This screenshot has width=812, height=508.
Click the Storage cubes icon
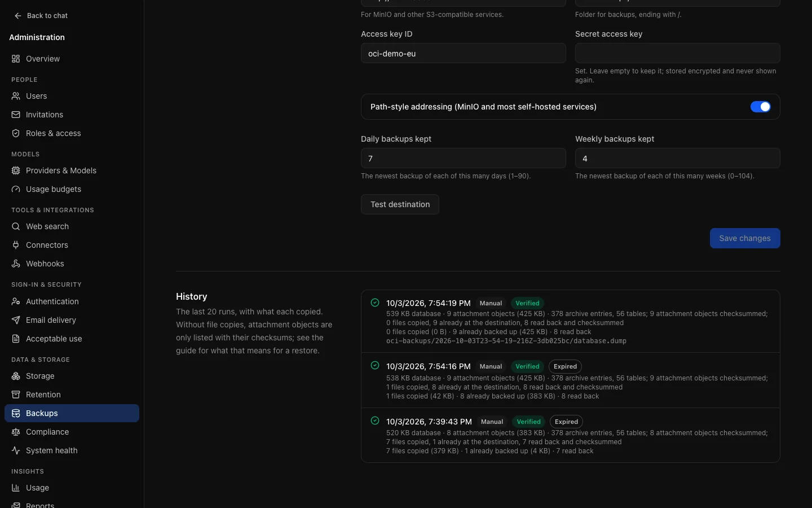[x=16, y=376]
